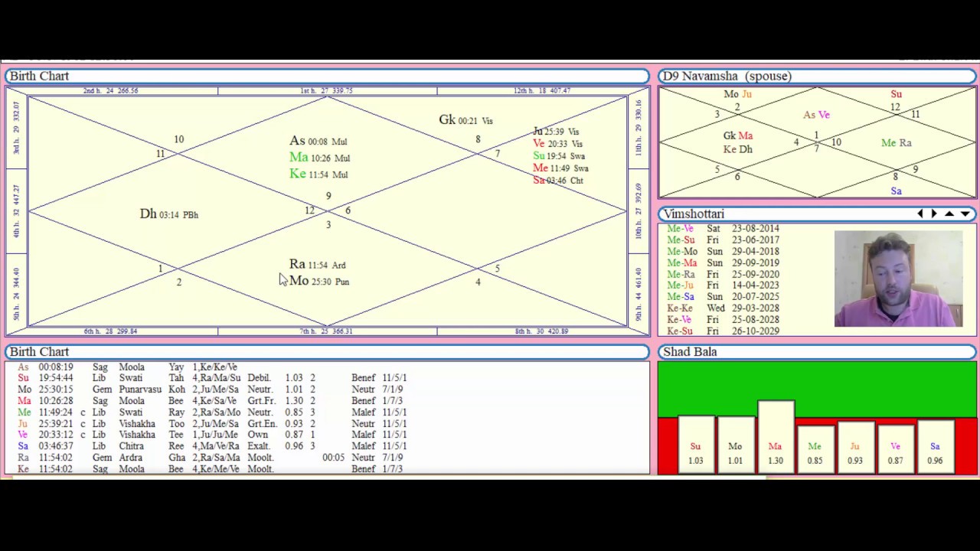Select the Me-Su 23-06-2017 dasha row
980x551 pixels.
point(723,240)
